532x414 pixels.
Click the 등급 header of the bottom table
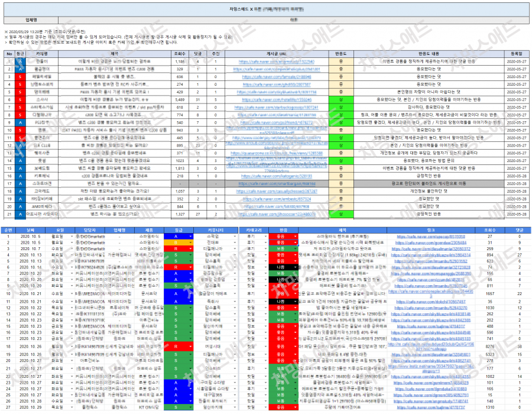click(x=179, y=230)
